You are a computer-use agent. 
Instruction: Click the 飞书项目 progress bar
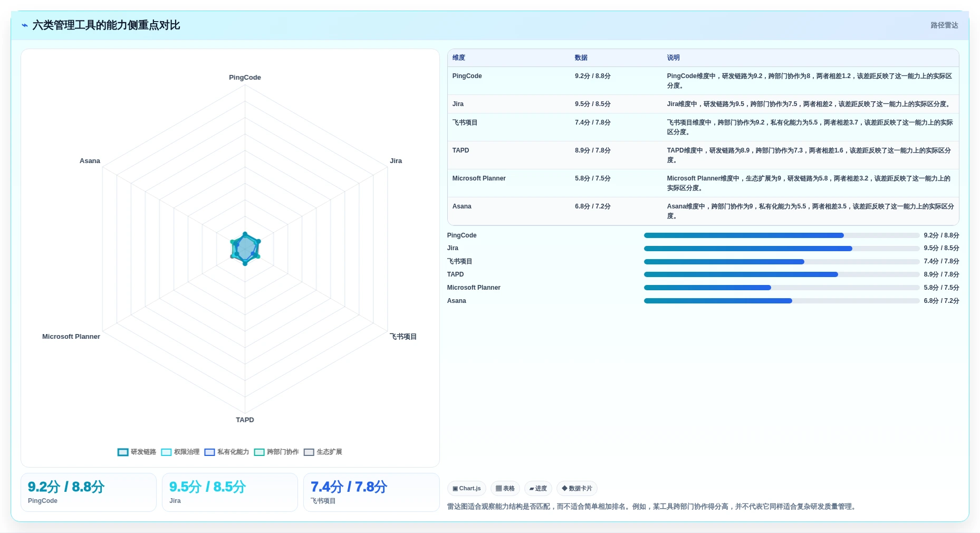[782, 262]
